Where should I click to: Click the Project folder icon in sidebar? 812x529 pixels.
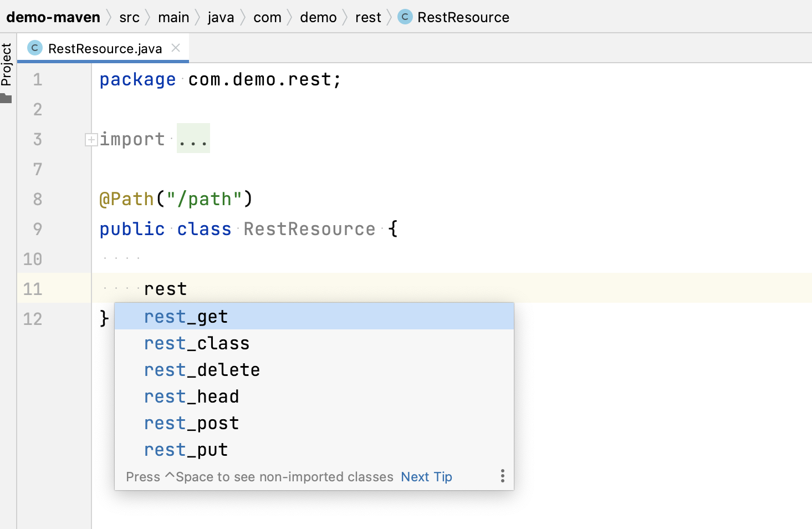coord(6,99)
